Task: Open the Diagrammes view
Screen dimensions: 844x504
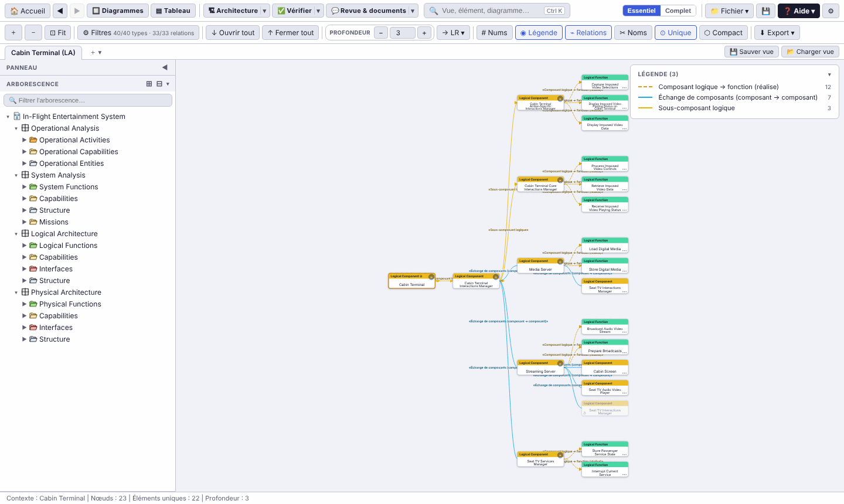Action: pyautogui.click(x=117, y=11)
